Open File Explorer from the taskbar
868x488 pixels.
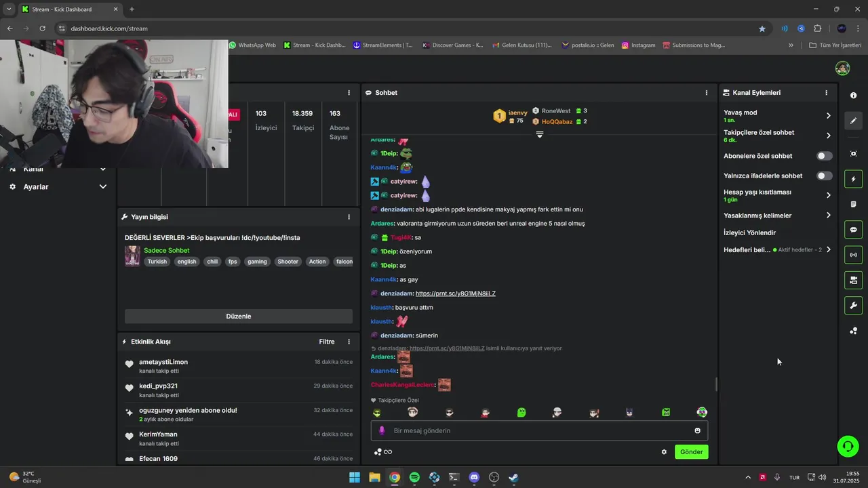point(374,477)
